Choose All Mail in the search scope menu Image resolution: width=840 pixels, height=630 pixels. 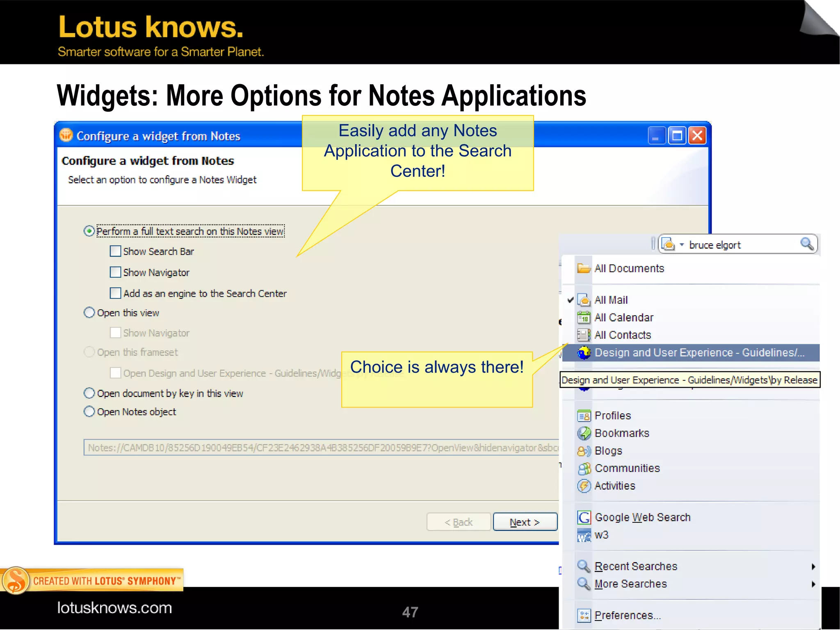(x=690, y=300)
